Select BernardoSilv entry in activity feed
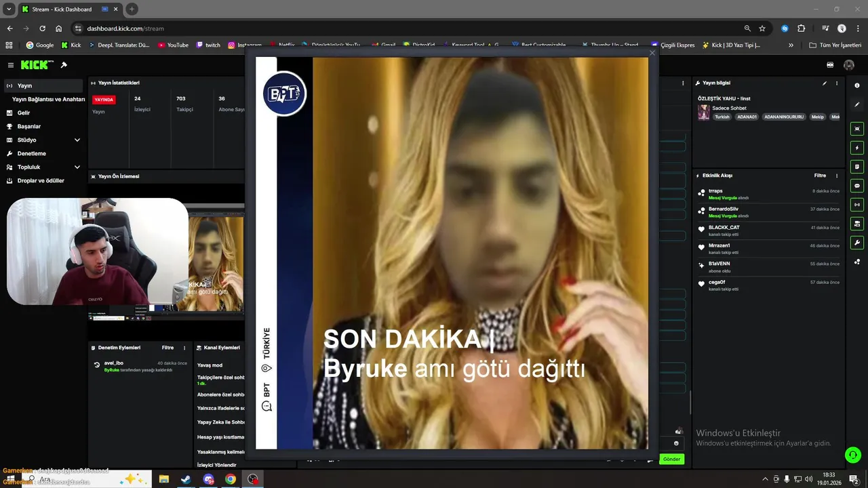868x488 pixels. 769,212
